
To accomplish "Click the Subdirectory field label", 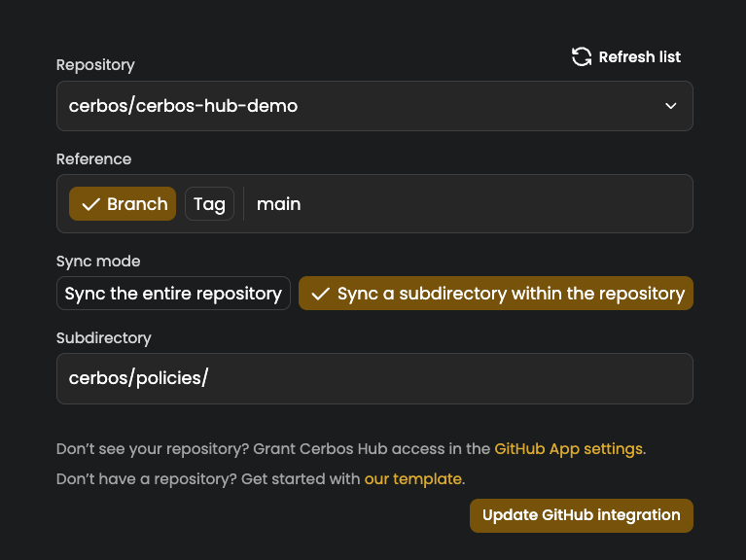I will coord(104,338).
